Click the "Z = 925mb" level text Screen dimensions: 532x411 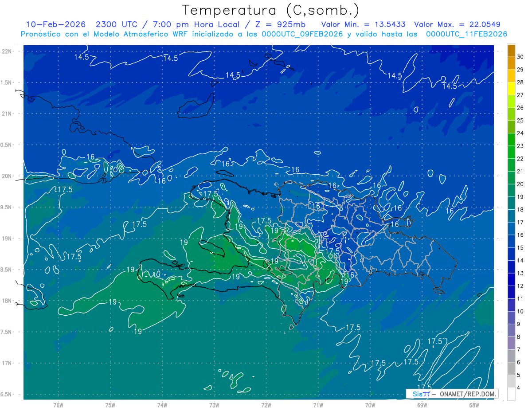pos(280,24)
